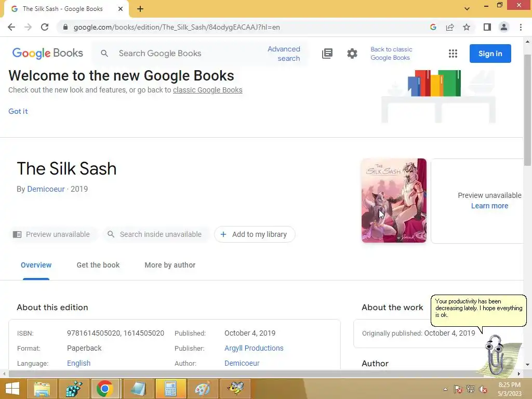Dismiss the banner with Got it
This screenshot has height=399, width=532.
[18, 111]
